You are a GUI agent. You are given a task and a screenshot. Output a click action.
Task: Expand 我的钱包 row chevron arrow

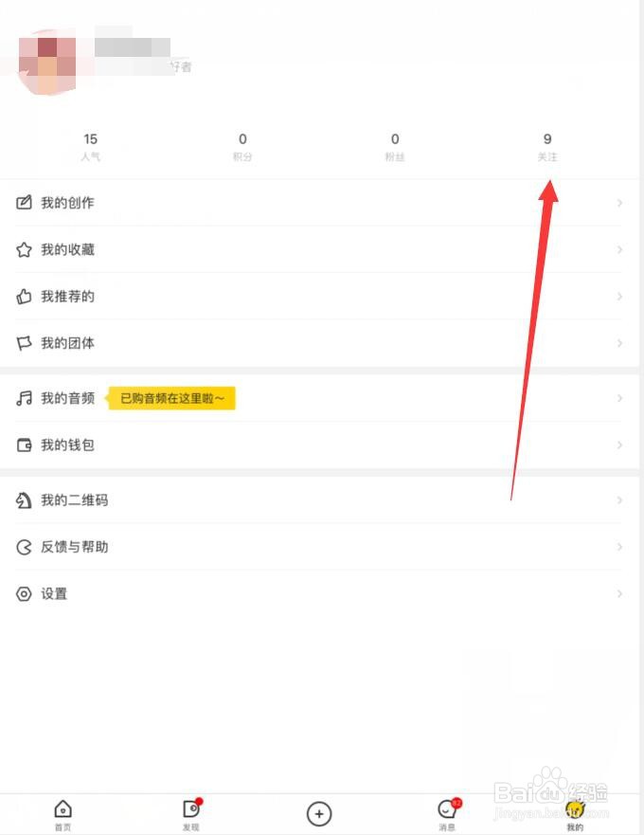point(619,445)
